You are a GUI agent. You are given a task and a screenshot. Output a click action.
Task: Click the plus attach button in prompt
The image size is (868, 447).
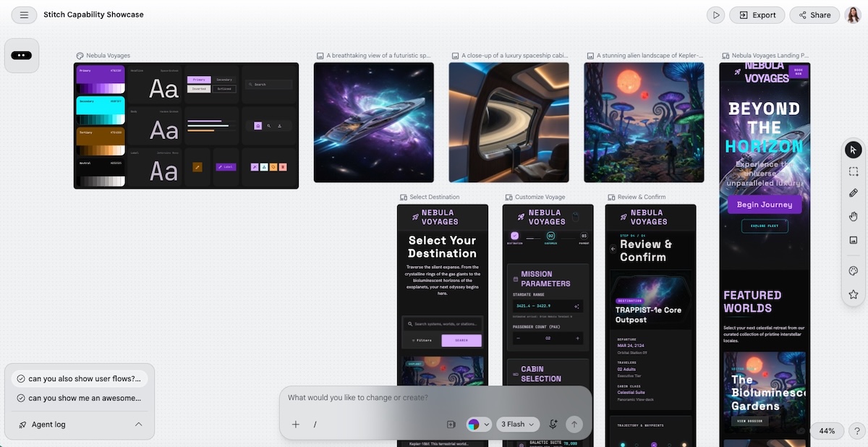point(296,425)
